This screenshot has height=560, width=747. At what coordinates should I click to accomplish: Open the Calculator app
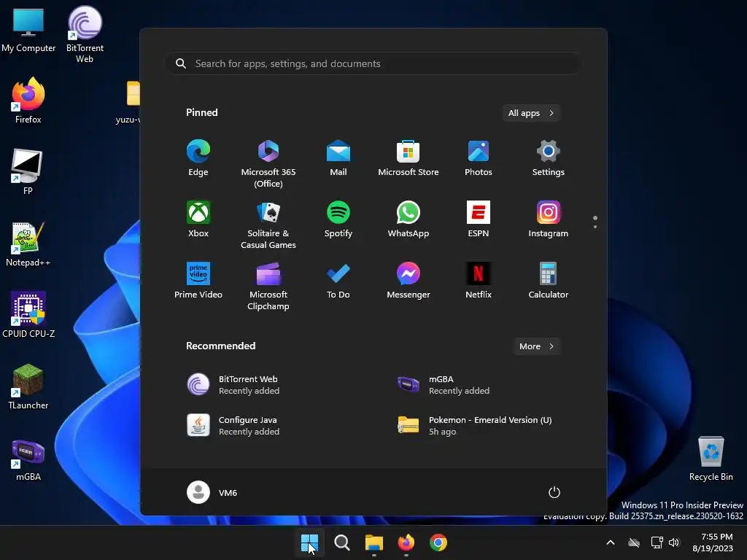549,281
